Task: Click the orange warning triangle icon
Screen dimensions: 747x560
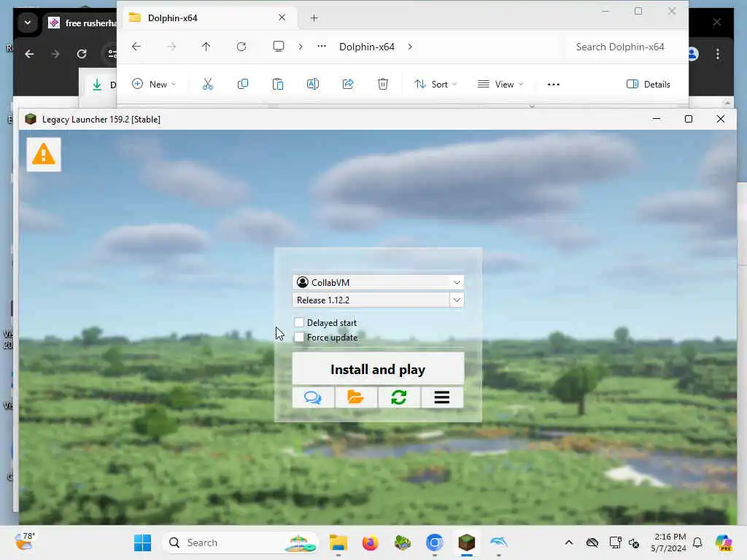Action: pyautogui.click(x=43, y=155)
